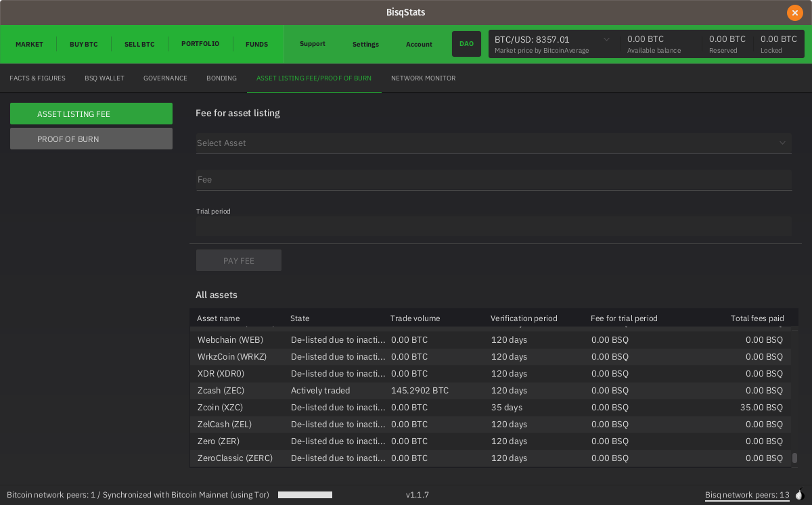Select the ASSET LISTING FEE sidebar button
The height and width of the screenshot is (505, 812).
click(91, 114)
